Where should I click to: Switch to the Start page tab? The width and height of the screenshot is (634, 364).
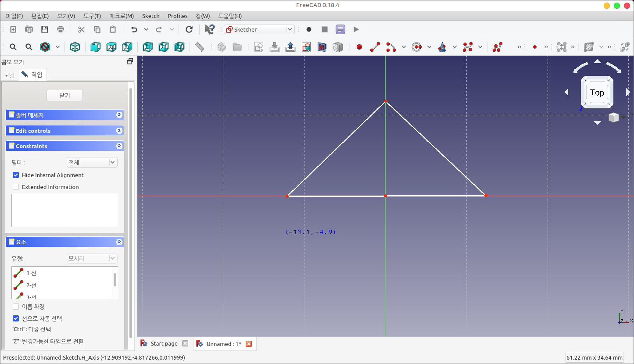click(x=164, y=344)
